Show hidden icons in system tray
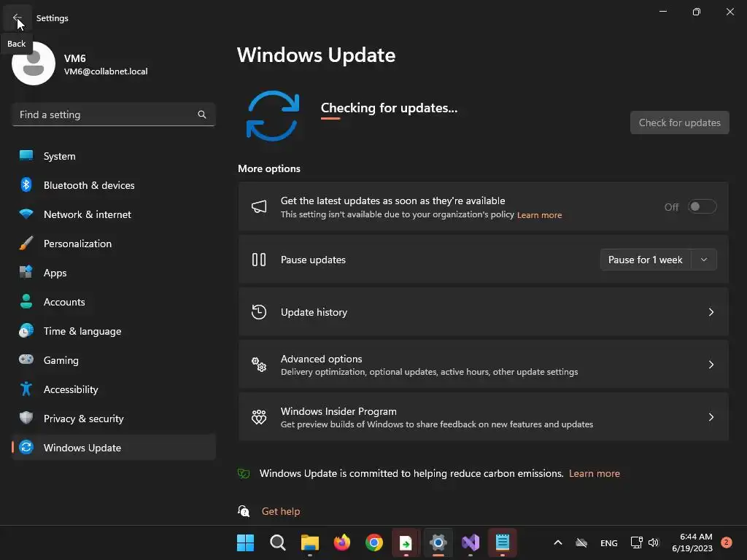 point(558,542)
